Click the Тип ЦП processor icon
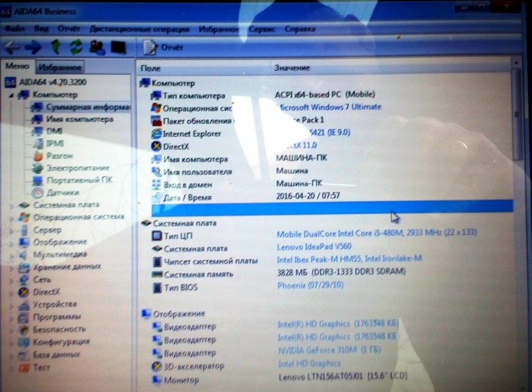The height and width of the screenshot is (392, 532). (157, 236)
